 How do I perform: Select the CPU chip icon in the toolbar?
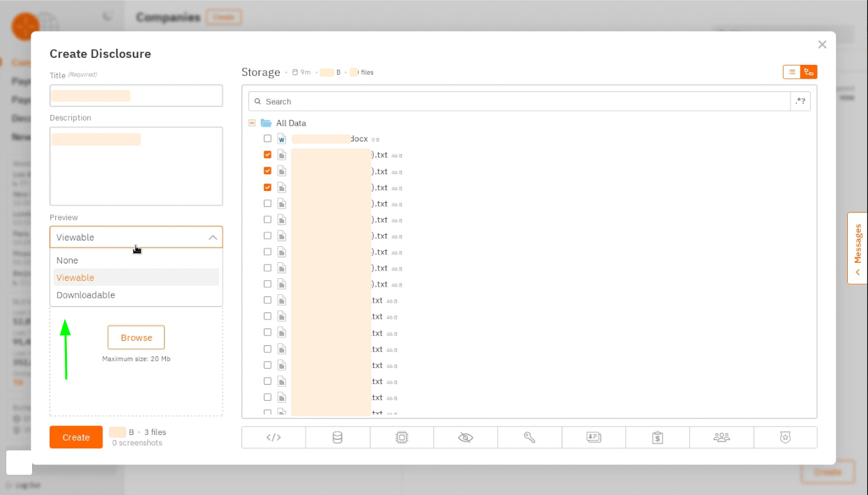tap(402, 437)
